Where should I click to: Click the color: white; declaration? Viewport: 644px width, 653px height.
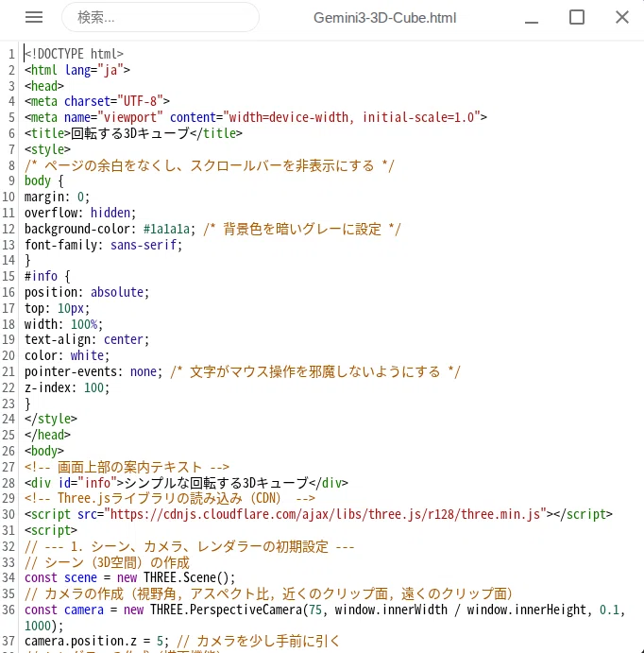67,355
